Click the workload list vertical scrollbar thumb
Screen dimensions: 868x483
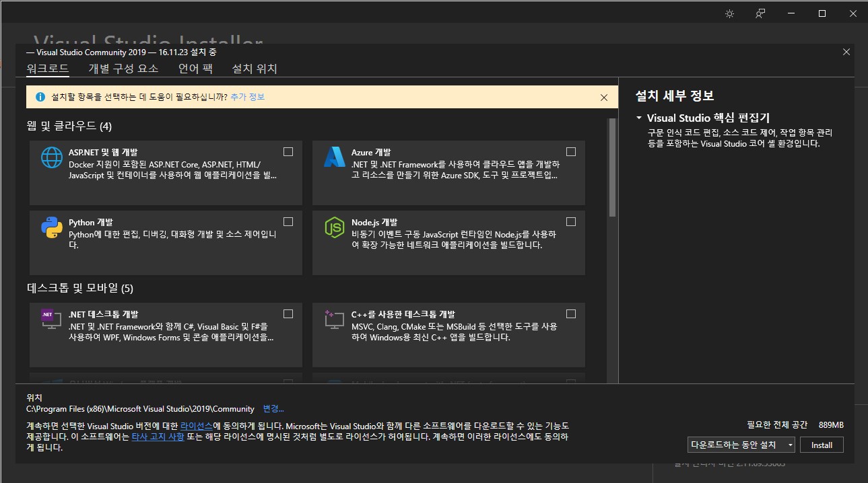pos(612,168)
